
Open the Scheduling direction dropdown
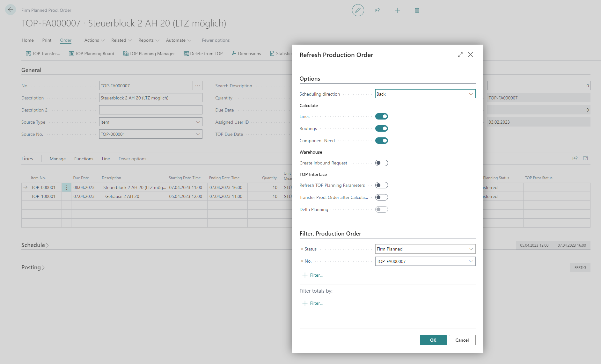click(425, 94)
